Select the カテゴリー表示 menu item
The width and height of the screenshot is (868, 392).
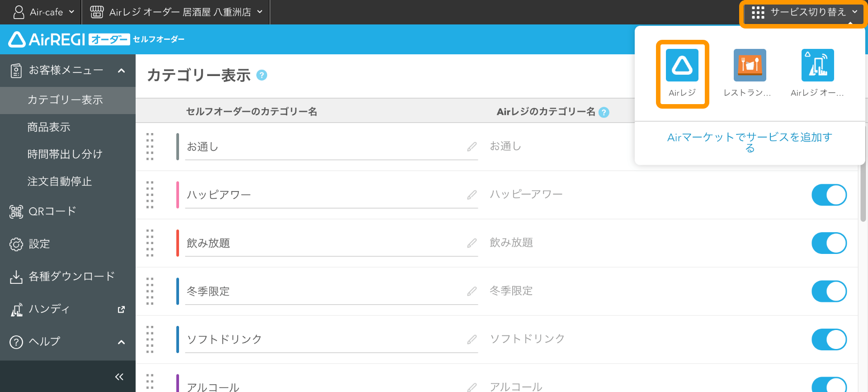pos(68,100)
